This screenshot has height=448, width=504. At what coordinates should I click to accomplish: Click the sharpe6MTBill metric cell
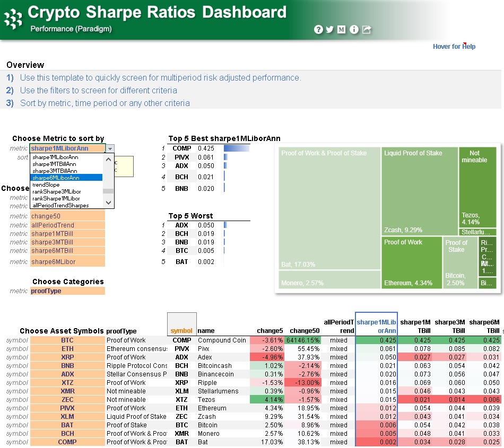pos(67,250)
